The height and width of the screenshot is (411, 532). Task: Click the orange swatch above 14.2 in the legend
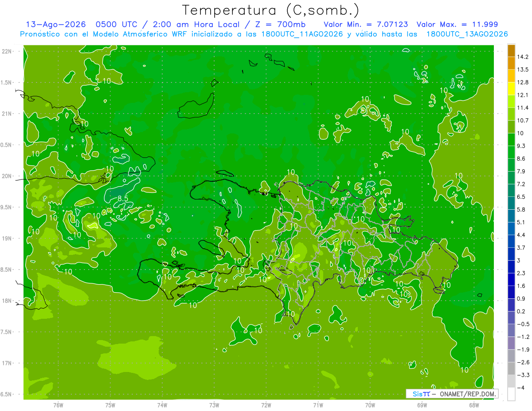click(x=511, y=50)
